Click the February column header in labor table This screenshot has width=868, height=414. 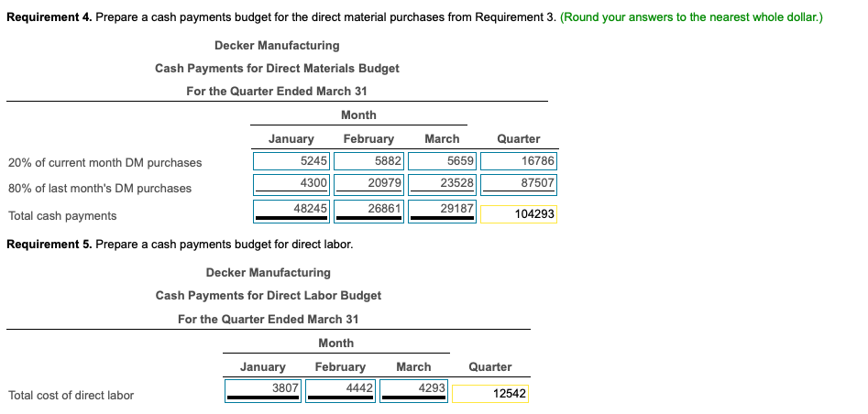340,367
